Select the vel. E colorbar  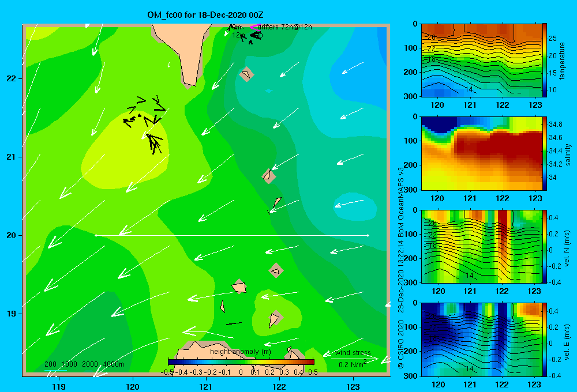(545, 340)
